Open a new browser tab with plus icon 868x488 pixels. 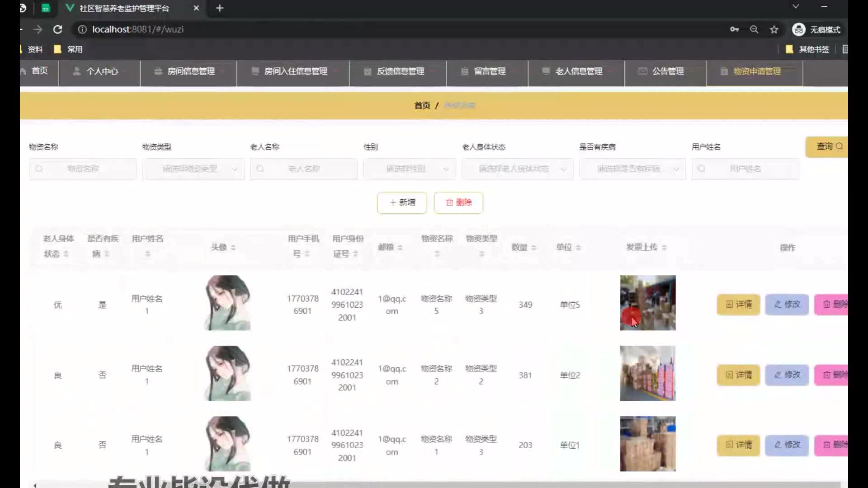pyautogui.click(x=220, y=8)
